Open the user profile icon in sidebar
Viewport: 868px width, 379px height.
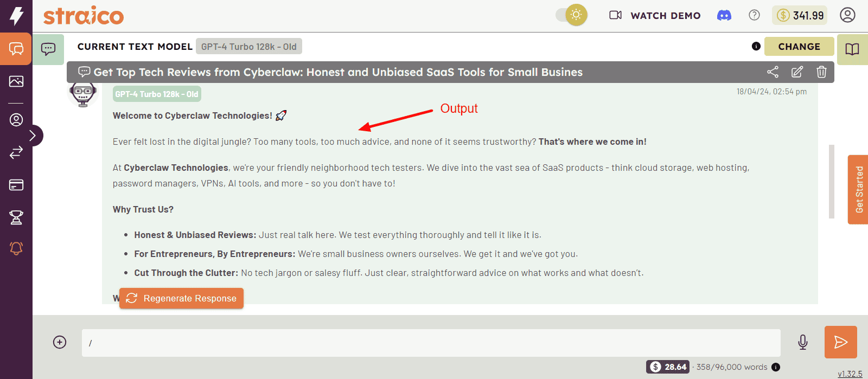coord(16,120)
